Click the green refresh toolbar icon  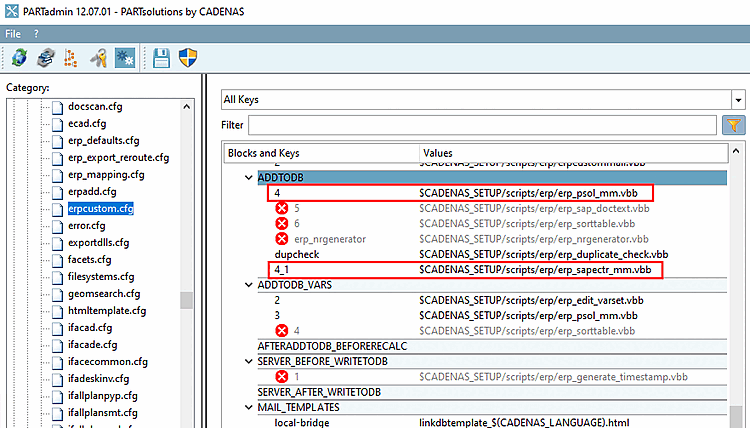(20, 58)
